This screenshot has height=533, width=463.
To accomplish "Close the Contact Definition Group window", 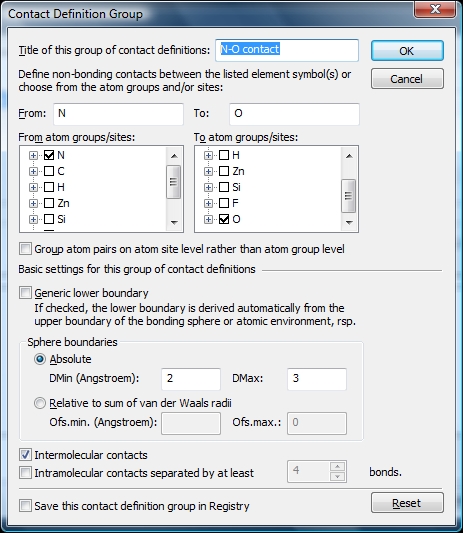I will click(434, 9).
